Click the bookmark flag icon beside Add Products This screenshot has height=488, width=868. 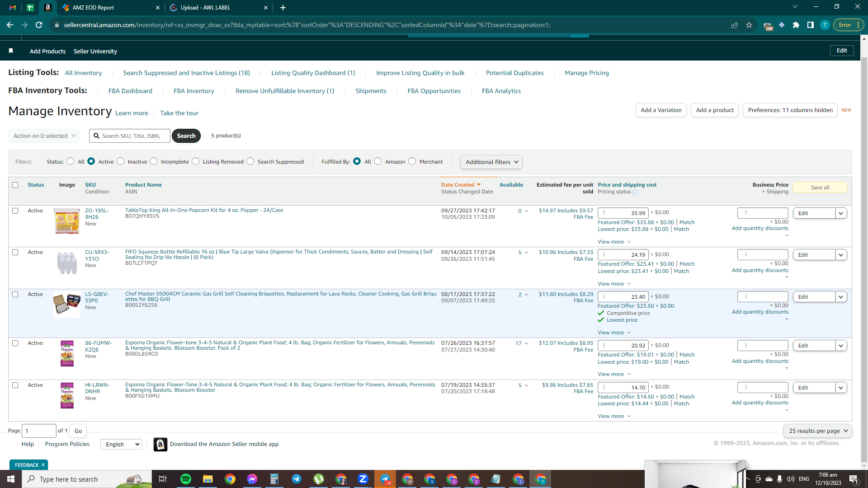tap(11, 51)
